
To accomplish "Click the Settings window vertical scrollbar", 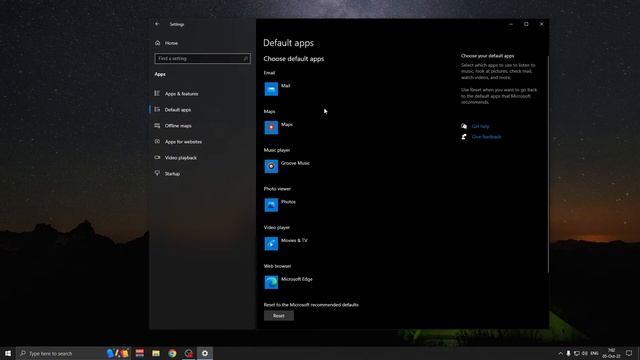I will pyautogui.click(x=548, y=163).
